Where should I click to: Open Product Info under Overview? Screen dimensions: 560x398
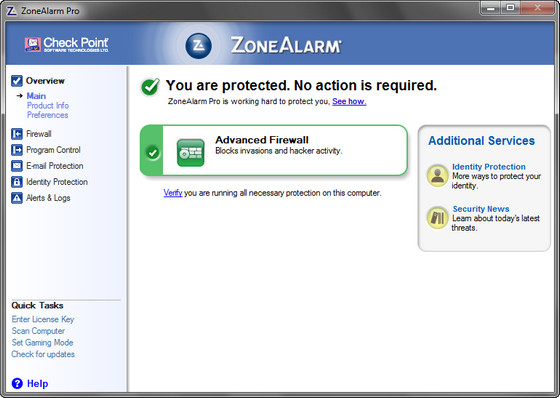[48, 105]
